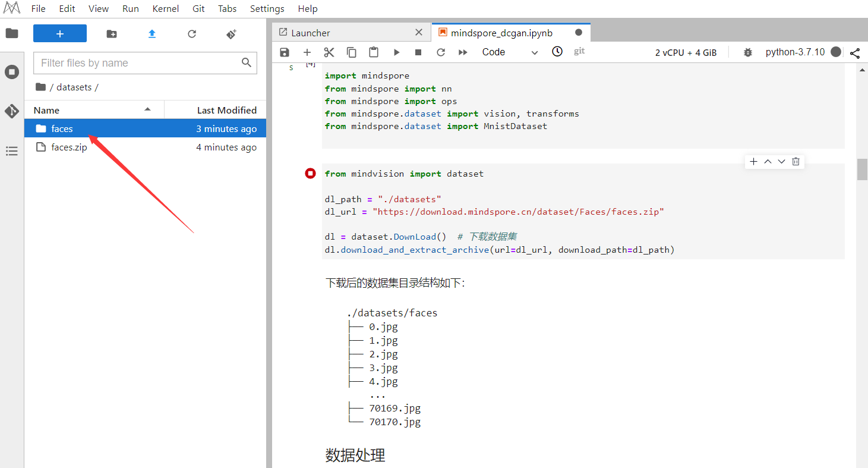This screenshot has width=868, height=468.
Task: Restart the kernel with the circular arrow
Action: [x=441, y=52]
